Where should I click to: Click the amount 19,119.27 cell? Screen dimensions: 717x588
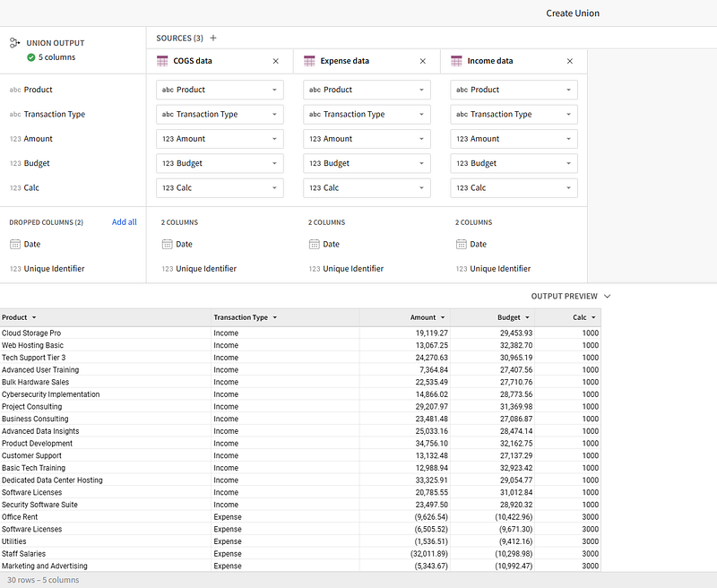point(405,333)
